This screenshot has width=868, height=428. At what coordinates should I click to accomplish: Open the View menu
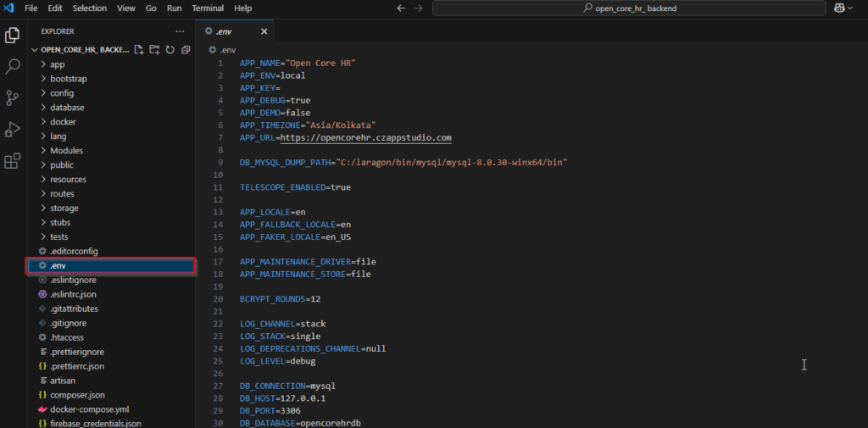click(x=126, y=8)
